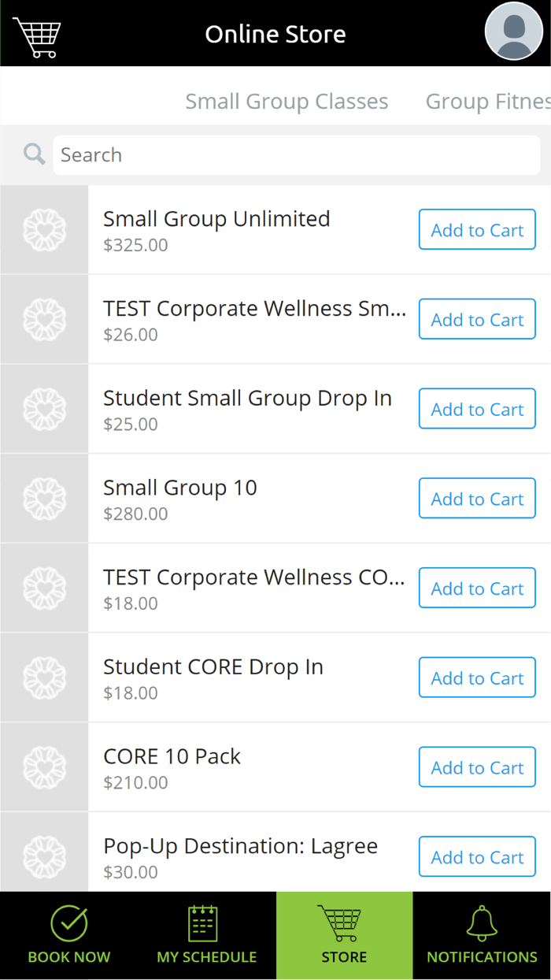Click the Pop-Up Destination: Lagree thumbnail image
The image size is (551, 980).
click(x=44, y=856)
